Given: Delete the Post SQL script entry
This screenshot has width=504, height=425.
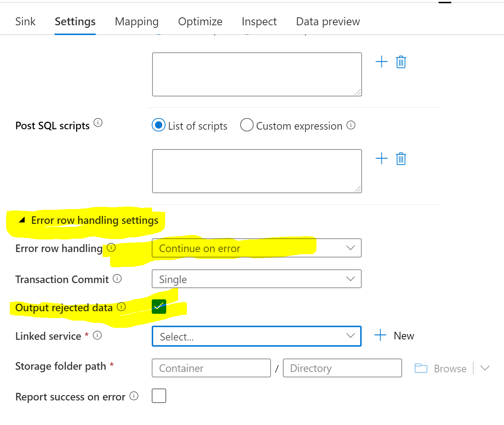Looking at the screenshot, I should 401,158.
